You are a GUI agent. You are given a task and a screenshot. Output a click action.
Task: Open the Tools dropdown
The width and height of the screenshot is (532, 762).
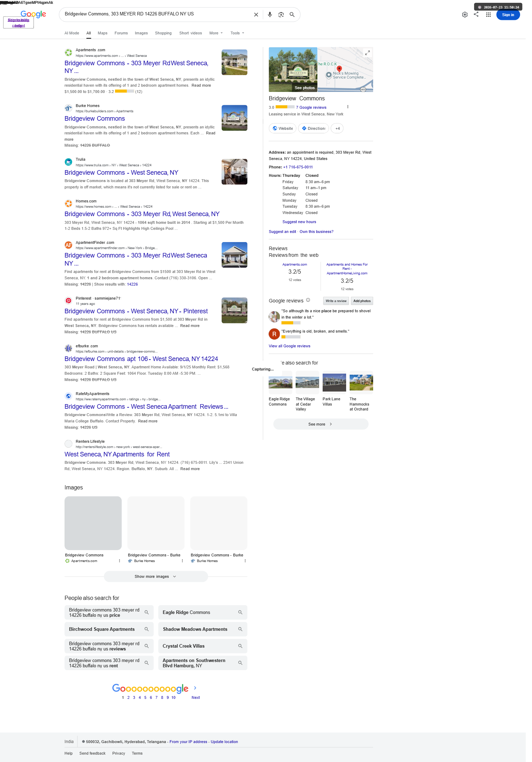pos(237,33)
